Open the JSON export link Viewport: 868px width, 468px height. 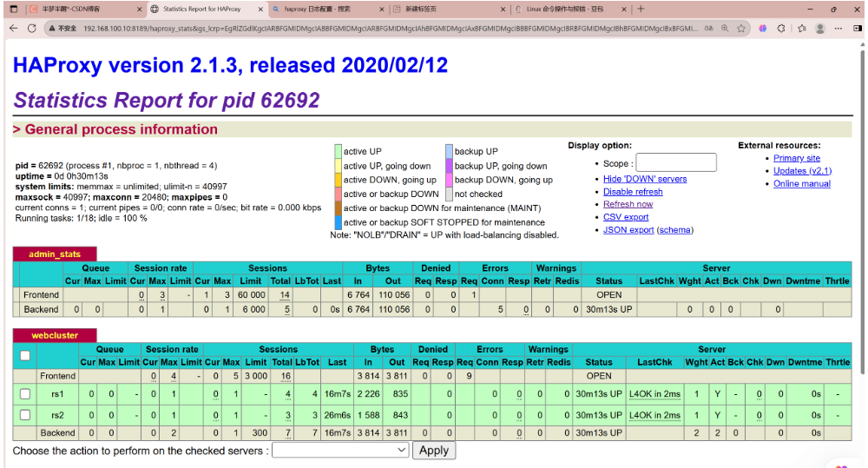(x=628, y=230)
